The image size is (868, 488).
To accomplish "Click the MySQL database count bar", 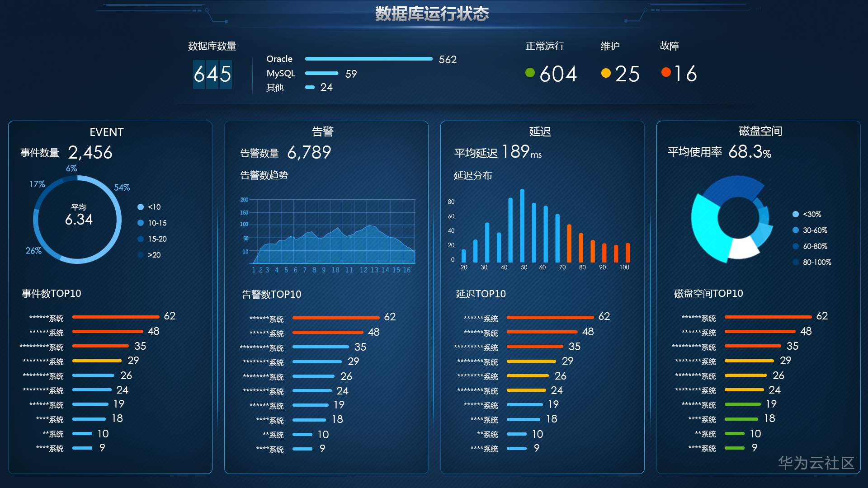I will coord(321,73).
